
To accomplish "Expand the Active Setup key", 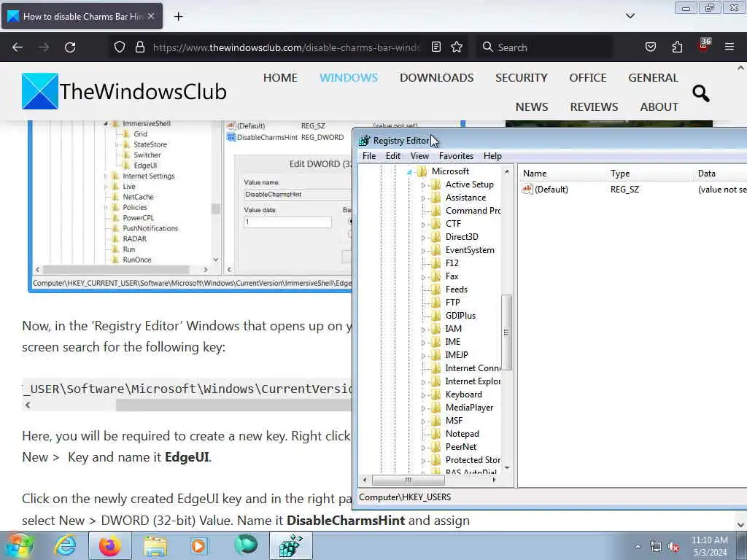I will coord(423,185).
